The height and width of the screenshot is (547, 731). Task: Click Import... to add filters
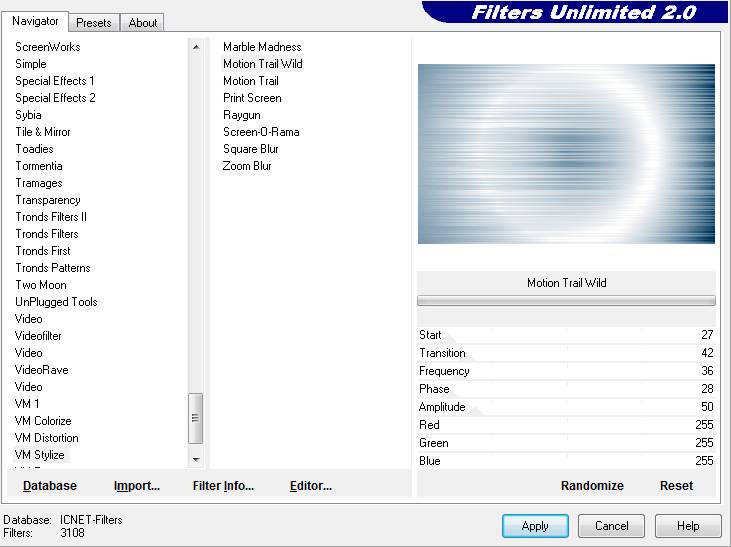(x=137, y=485)
